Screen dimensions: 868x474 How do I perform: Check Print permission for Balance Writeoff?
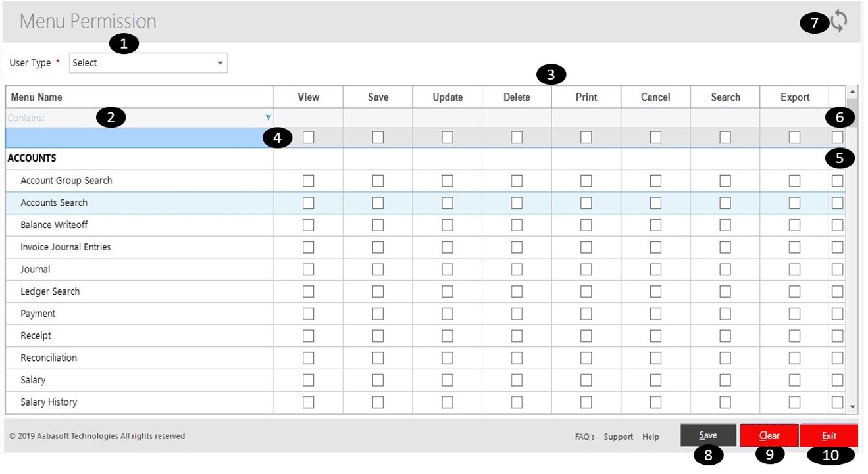click(x=586, y=225)
